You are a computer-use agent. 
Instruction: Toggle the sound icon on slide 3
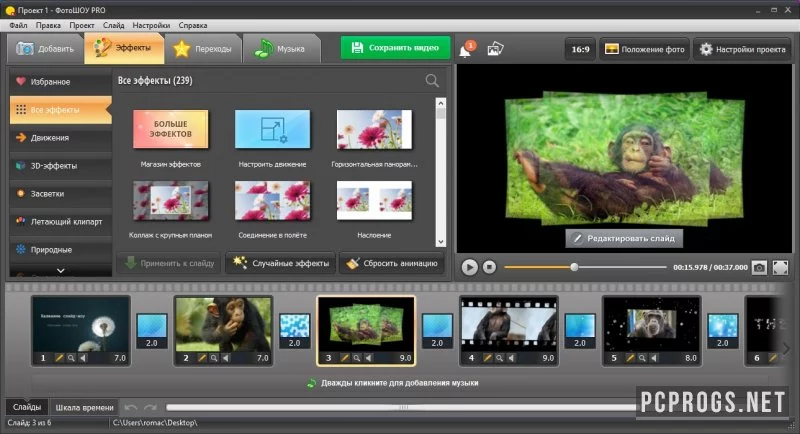[368, 358]
